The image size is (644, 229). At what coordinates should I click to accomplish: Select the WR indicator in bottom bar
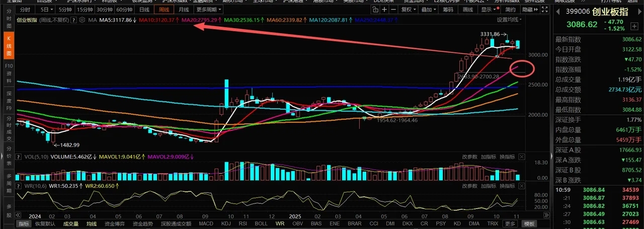280,223
